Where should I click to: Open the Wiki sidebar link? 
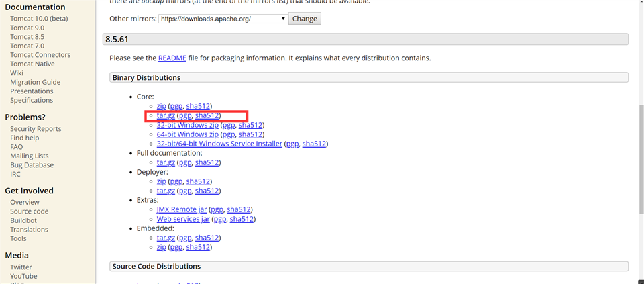(x=17, y=73)
